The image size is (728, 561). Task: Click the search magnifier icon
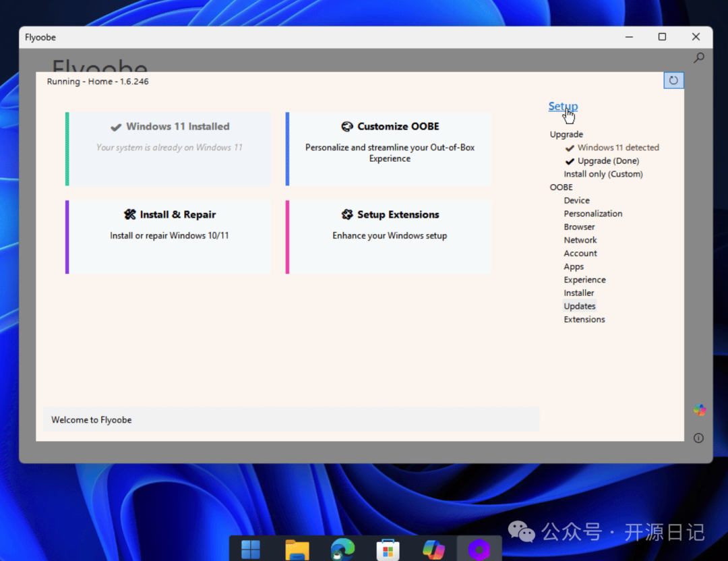coord(699,58)
